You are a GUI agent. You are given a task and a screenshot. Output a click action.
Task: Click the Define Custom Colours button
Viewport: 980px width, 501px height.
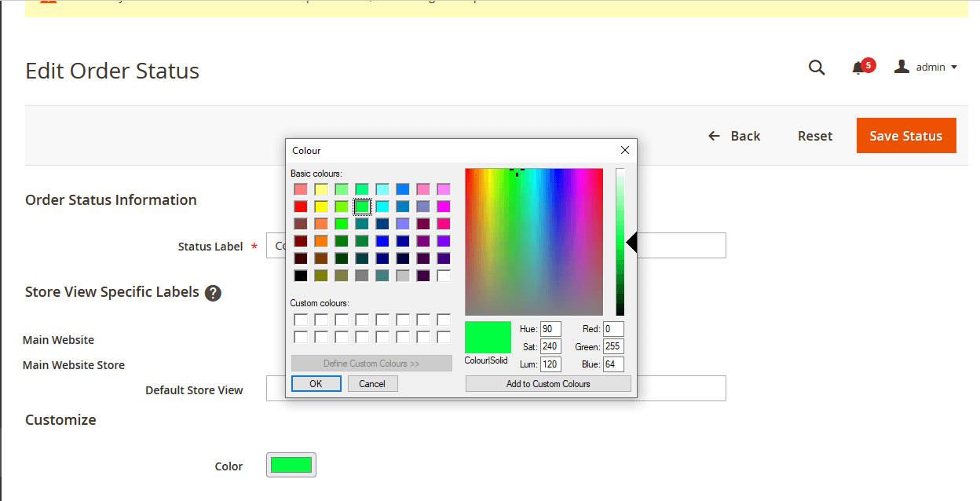click(371, 363)
